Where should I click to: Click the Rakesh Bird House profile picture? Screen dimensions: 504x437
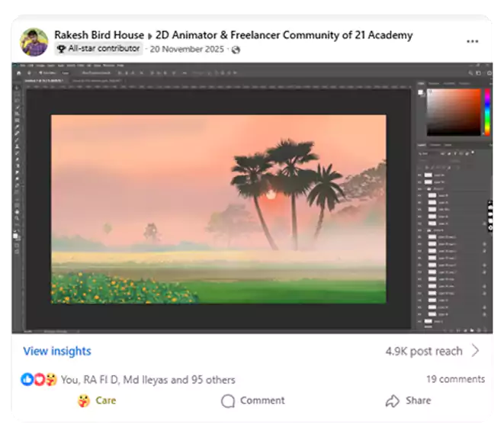point(34,42)
